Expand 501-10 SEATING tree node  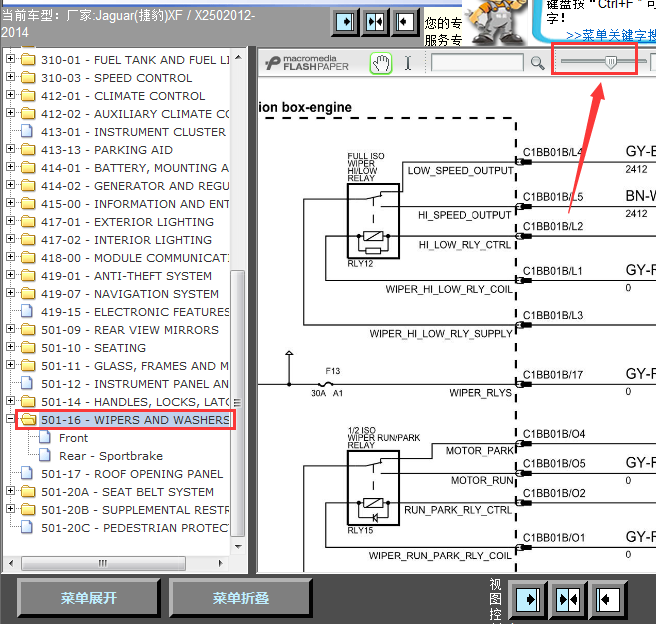tap(10, 347)
